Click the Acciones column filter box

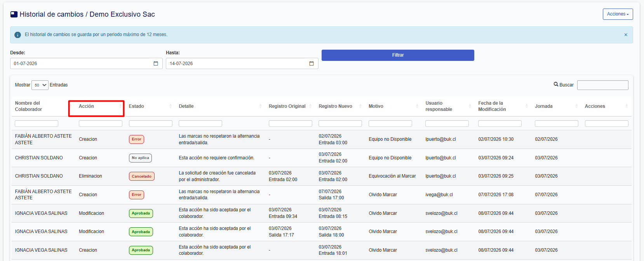tap(607, 123)
